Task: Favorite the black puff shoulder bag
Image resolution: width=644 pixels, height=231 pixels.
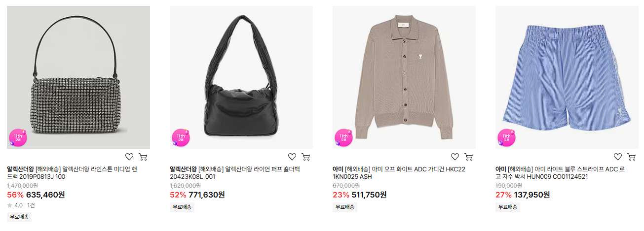Action: 292,157
